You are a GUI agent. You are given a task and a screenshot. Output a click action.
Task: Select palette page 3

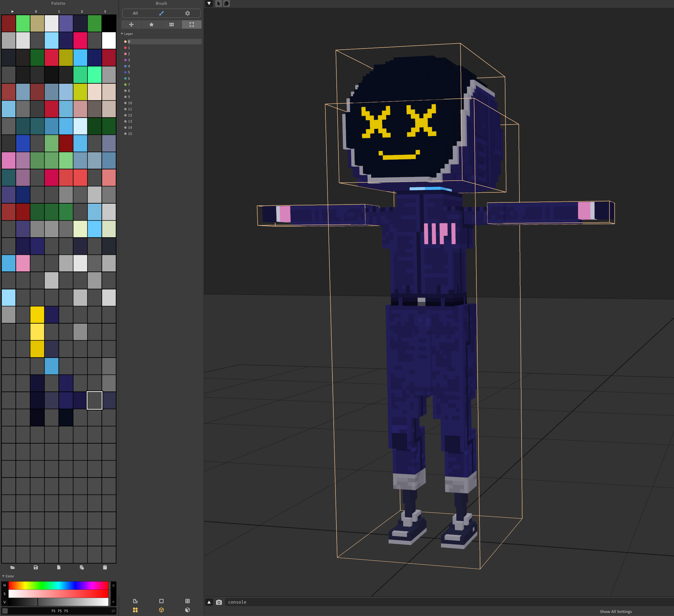coord(105,12)
